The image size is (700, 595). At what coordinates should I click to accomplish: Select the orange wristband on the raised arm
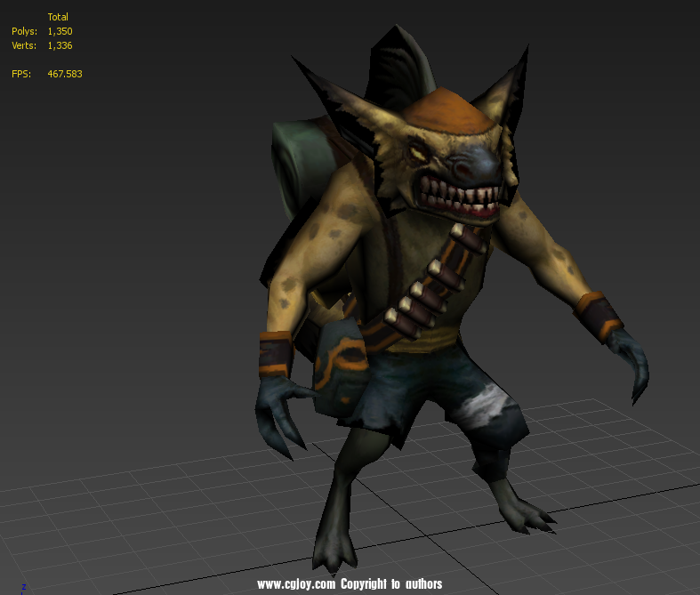point(599,318)
